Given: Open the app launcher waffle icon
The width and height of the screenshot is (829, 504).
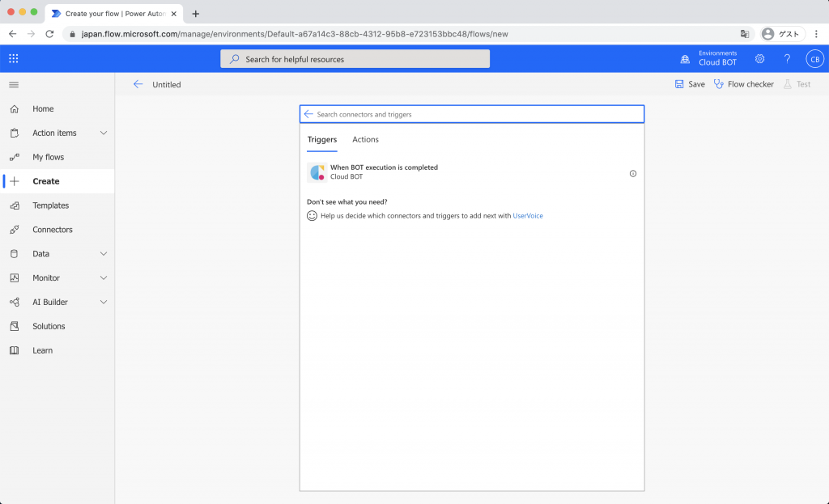Looking at the screenshot, I should 14,58.
